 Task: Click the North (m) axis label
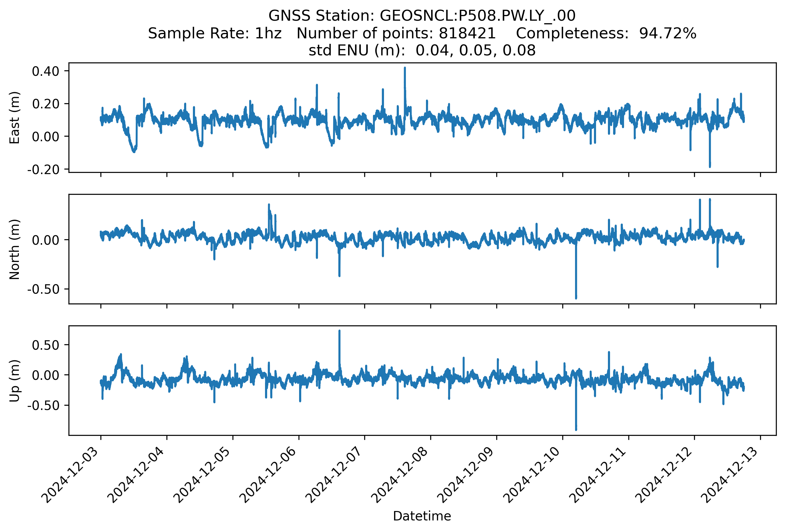pos(15,249)
